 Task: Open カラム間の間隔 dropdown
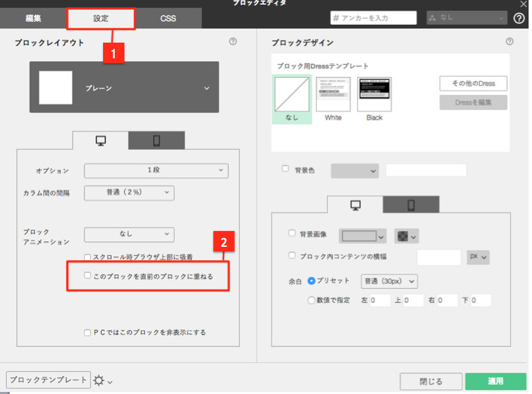pos(129,193)
